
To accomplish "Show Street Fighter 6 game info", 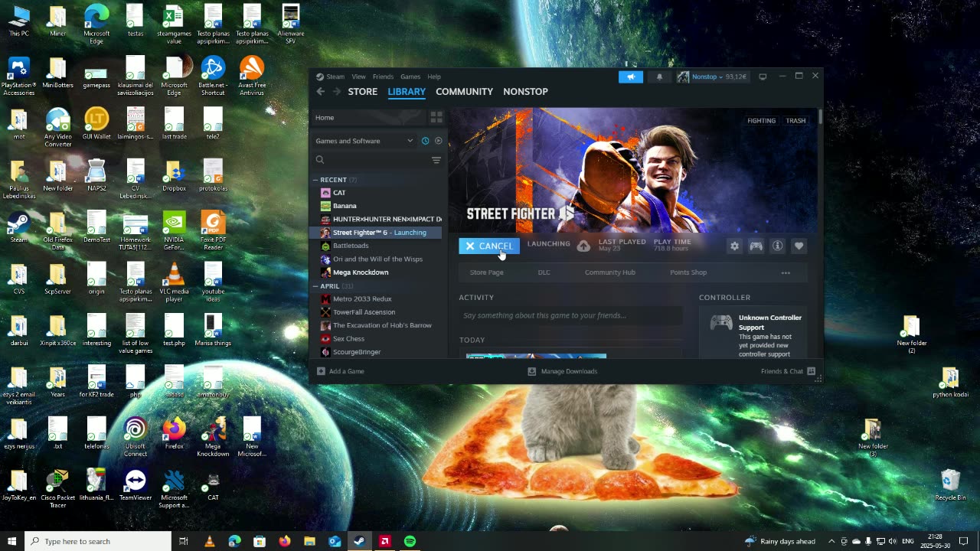I will 777,246.
